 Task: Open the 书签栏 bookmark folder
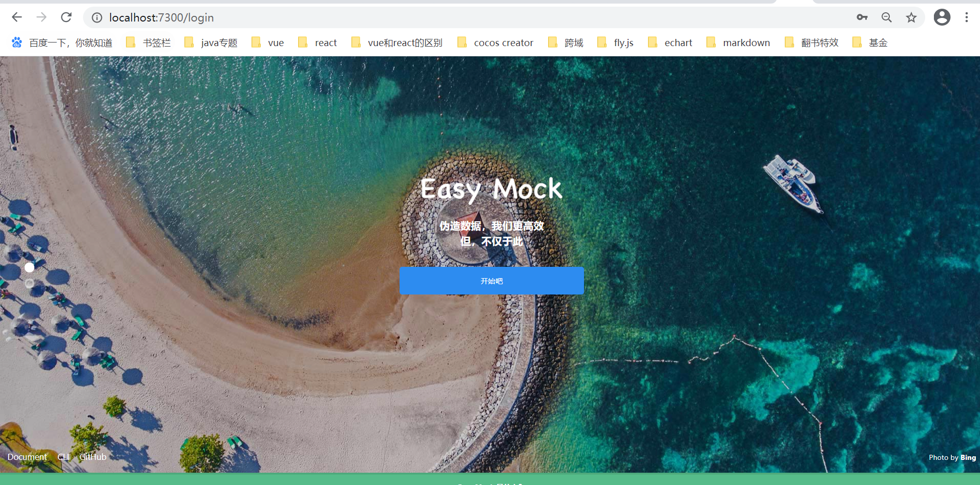tap(148, 43)
